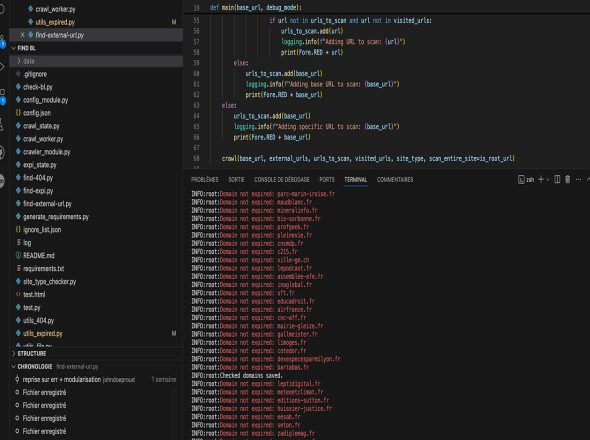Click line number 68 in gutter
The height and width of the screenshot is (440, 590).
coord(196,158)
